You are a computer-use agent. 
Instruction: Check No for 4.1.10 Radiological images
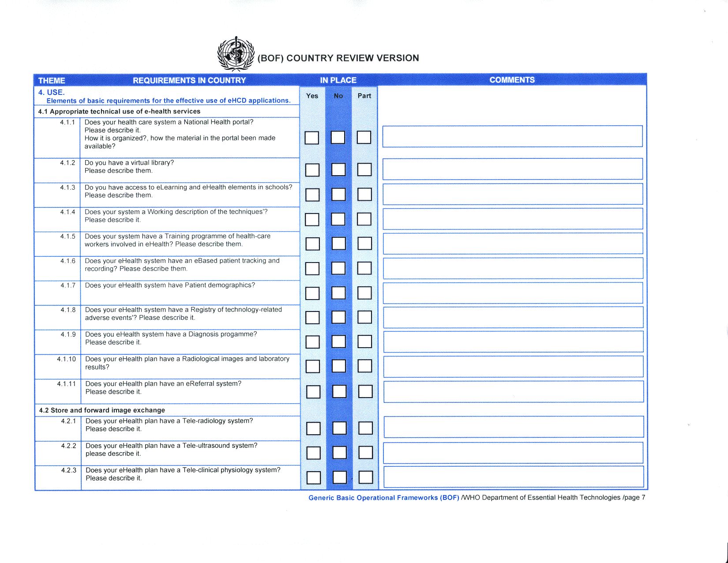click(x=338, y=366)
